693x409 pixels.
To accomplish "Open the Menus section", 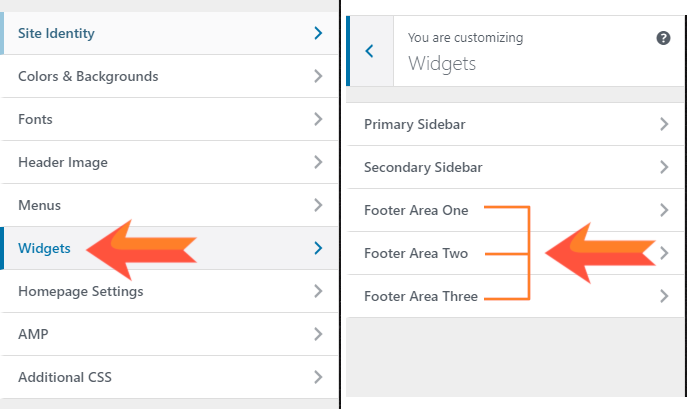I will pyautogui.click(x=170, y=205).
